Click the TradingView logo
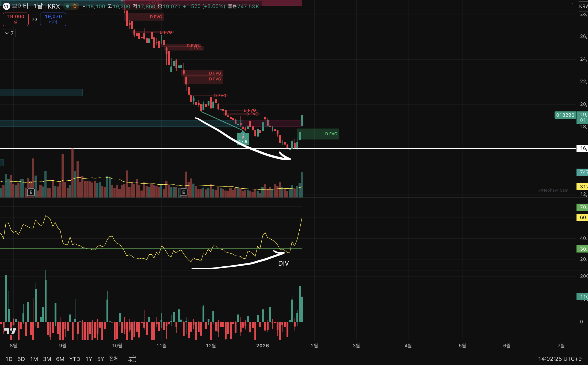 [10, 331]
